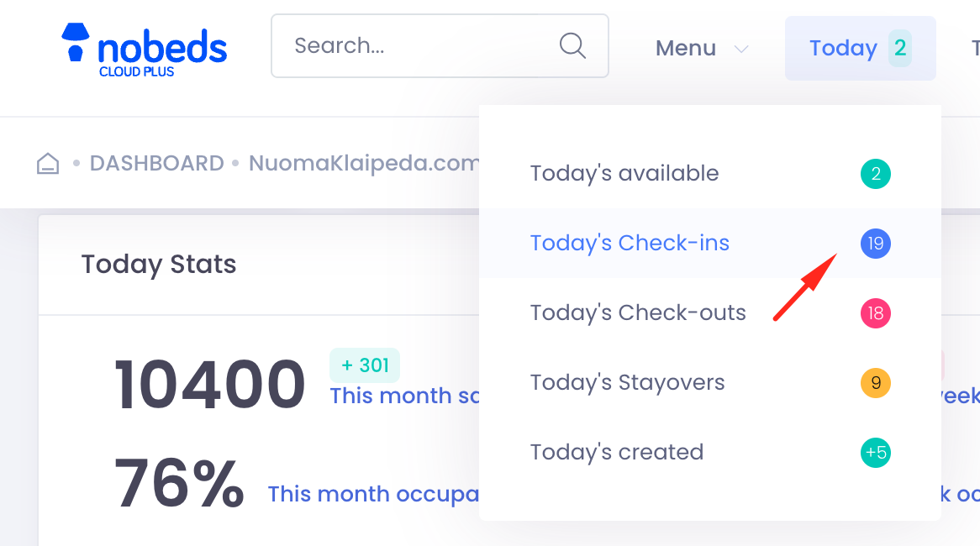Click the orange 9 stayovers badge
Image resolution: width=980 pixels, height=546 pixels.
(875, 383)
